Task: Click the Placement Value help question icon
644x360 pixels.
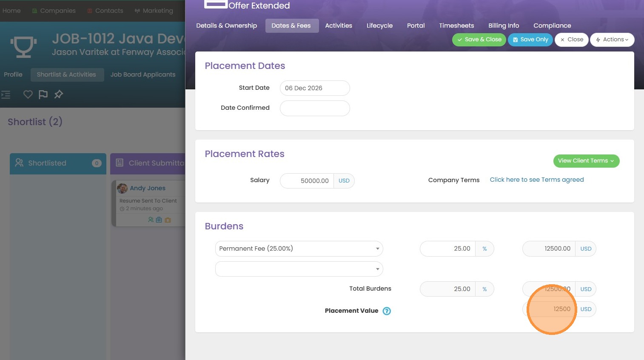Action: click(x=387, y=311)
